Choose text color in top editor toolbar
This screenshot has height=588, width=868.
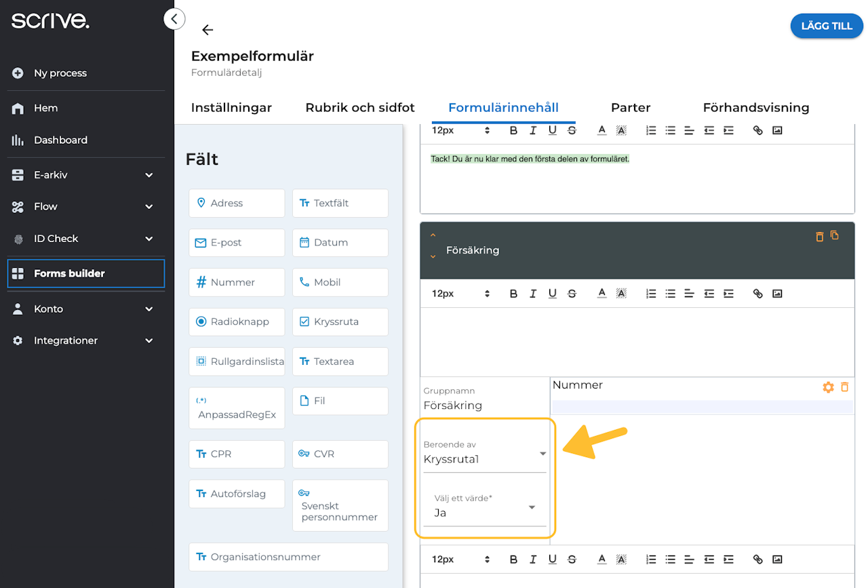point(601,130)
